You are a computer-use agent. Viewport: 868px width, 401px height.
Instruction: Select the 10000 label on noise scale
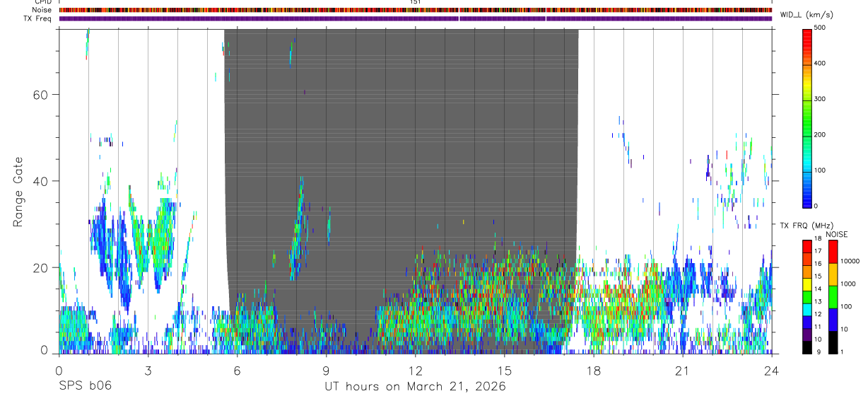(x=851, y=261)
